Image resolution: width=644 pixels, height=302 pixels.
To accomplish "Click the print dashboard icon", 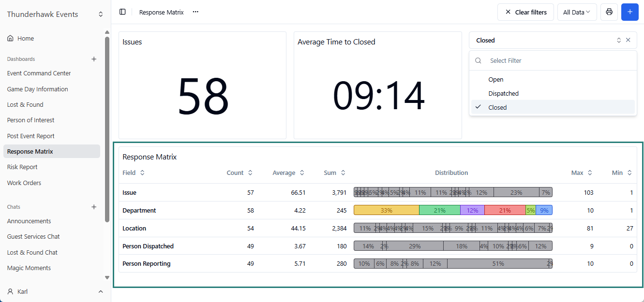I will 609,12.
